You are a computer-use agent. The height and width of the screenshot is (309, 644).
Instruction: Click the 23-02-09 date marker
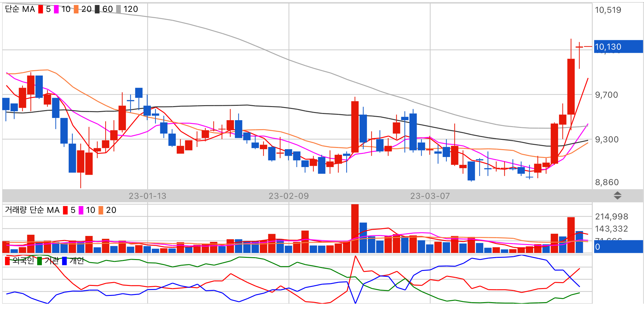pos(289,196)
